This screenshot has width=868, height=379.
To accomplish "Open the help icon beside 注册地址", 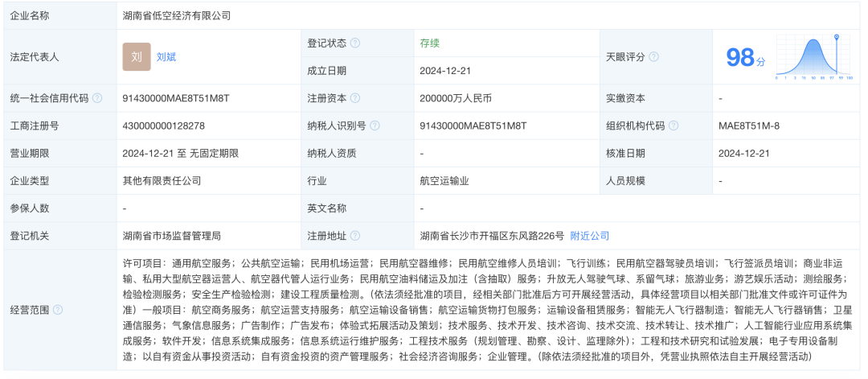I will [355, 236].
